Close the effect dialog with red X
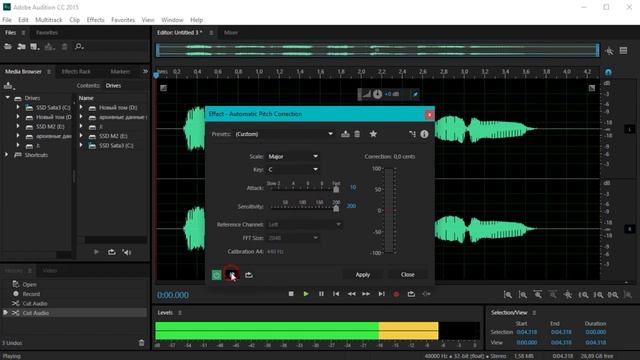The height and width of the screenshot is (360, 640). (429, 115)
